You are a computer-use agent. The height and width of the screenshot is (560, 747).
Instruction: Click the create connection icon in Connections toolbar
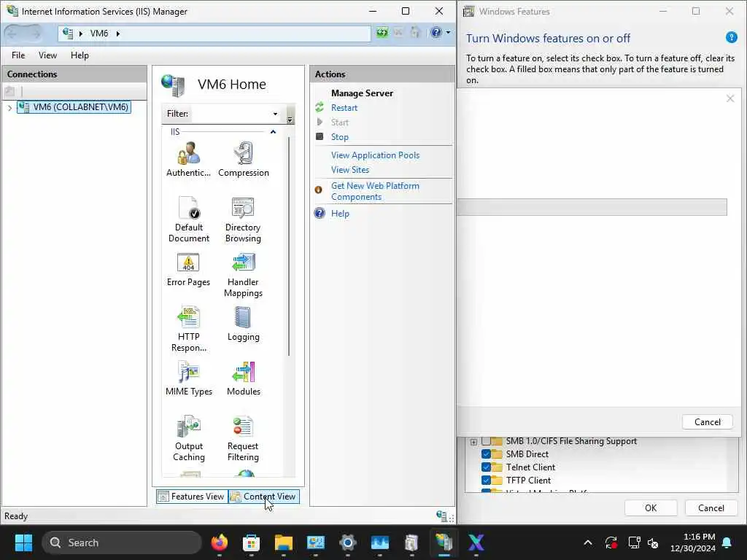(9, 91)
